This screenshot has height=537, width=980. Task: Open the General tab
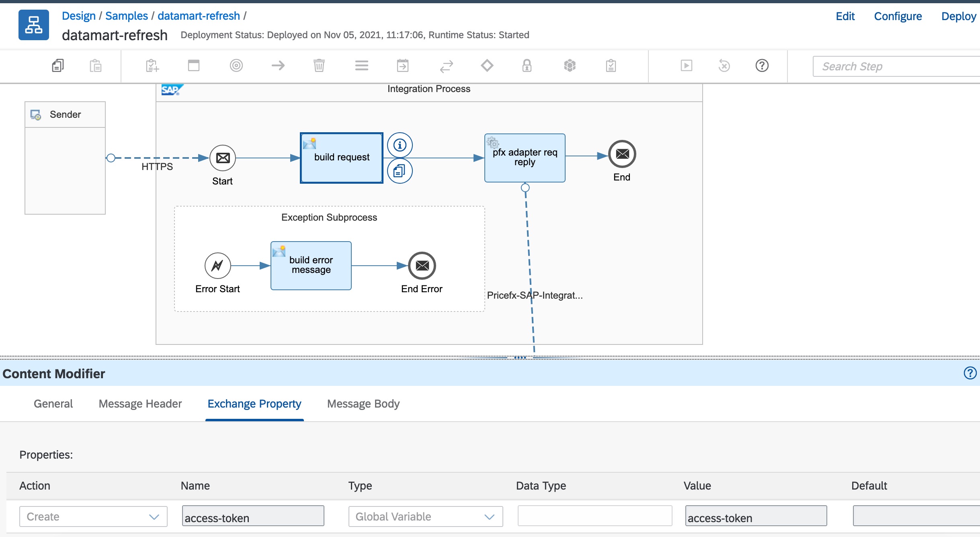click(x=53, y=404)
